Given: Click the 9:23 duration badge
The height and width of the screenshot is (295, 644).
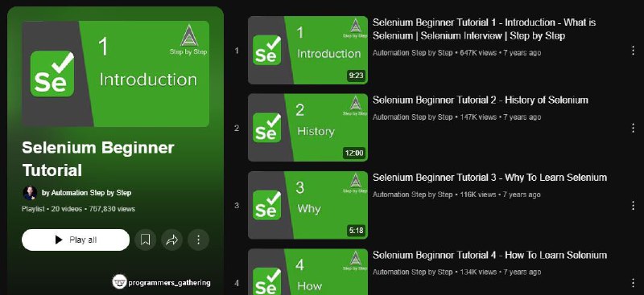Looking at the screenshot, I should [356, 76].
